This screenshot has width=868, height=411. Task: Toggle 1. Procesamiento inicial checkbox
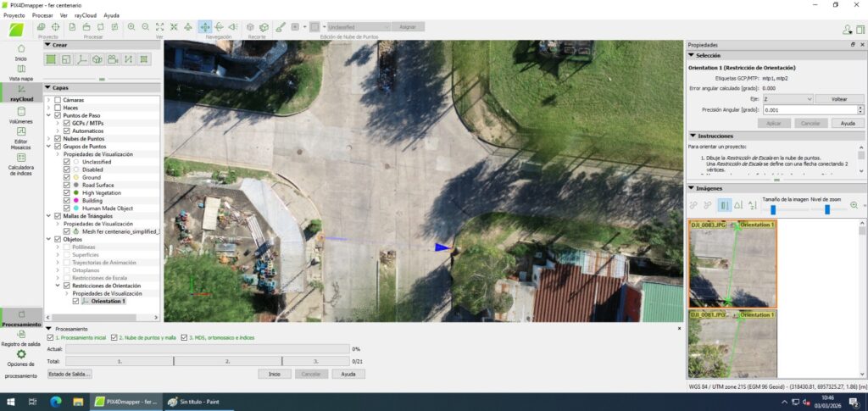49,337
